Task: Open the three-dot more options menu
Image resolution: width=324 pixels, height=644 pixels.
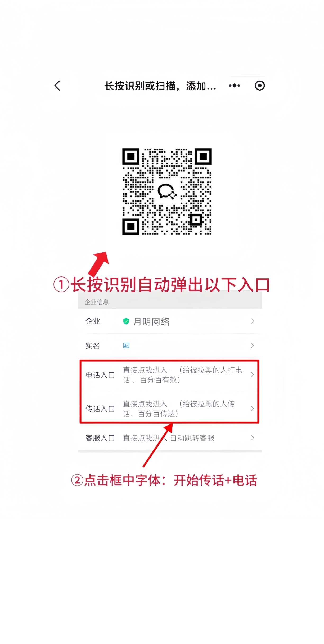Action: pos(234,86)
